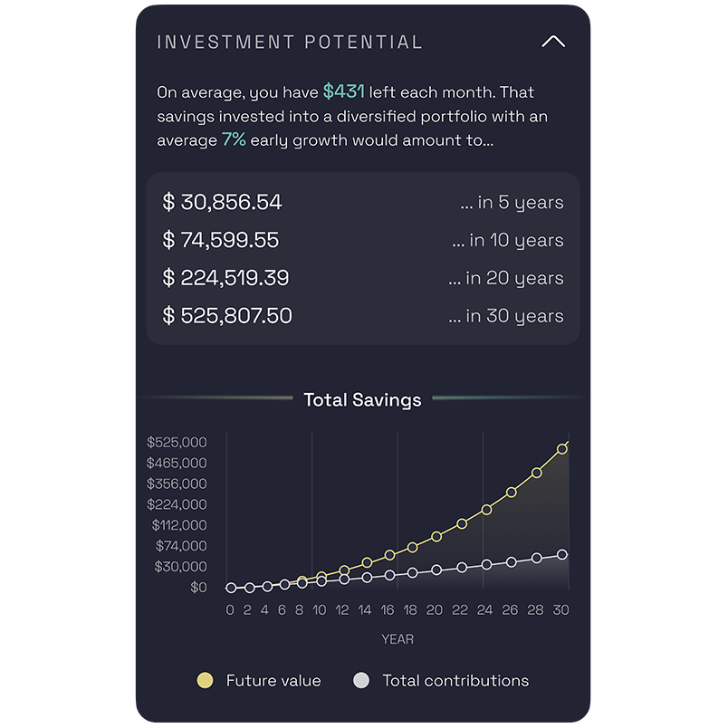Click the $525,000 y-axis label

tap(177, 442)
